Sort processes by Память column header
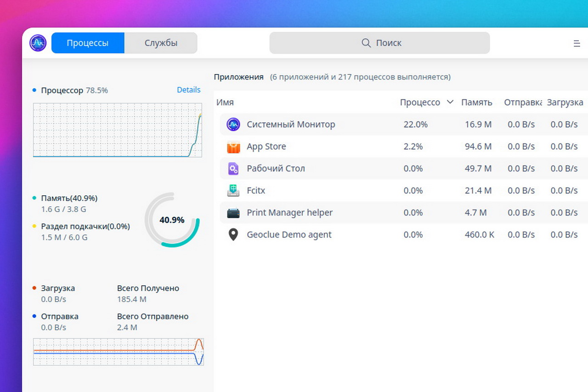The width and height of the screenshot is (588, 392). pyautogui.click(x=476, y=102)
